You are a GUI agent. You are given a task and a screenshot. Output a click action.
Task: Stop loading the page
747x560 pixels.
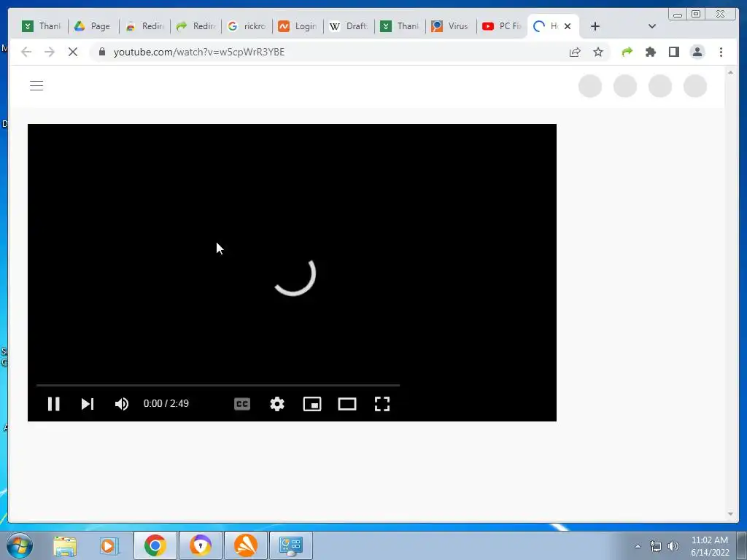coord(73,52)
